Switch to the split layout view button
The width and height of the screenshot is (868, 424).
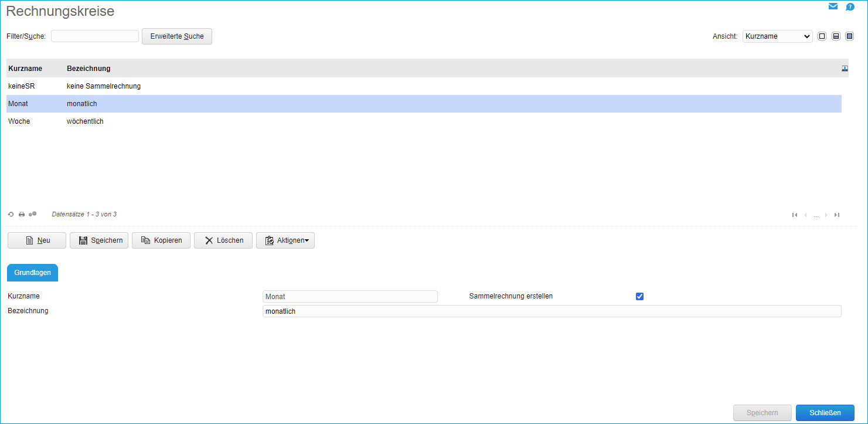[836, 36]
